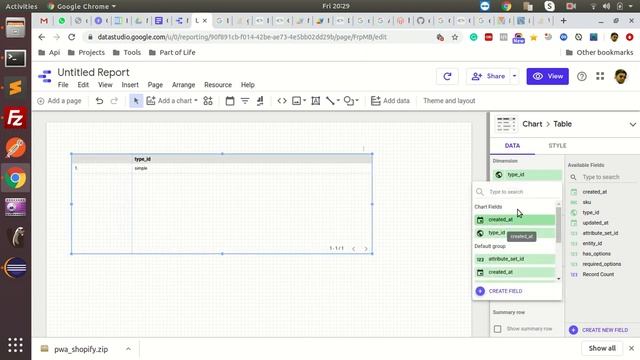Go back in browser history

(x=42, y=37)
